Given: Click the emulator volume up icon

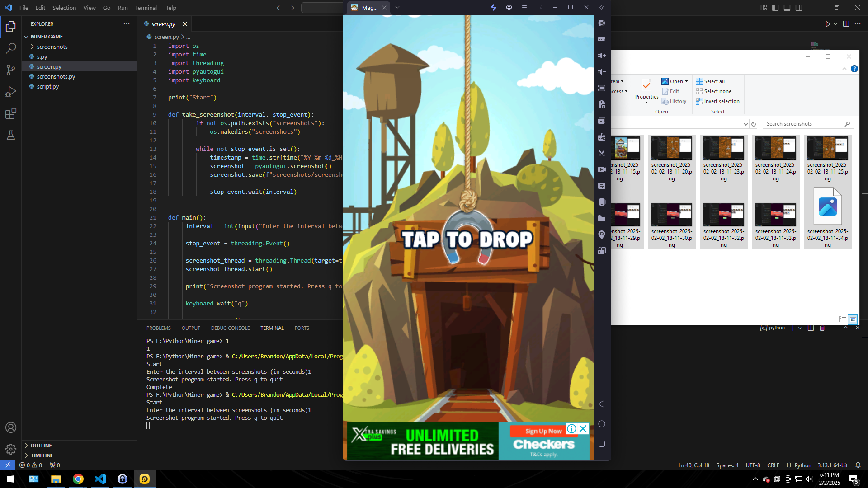Looking at the screenshot, I should point(602,56).
